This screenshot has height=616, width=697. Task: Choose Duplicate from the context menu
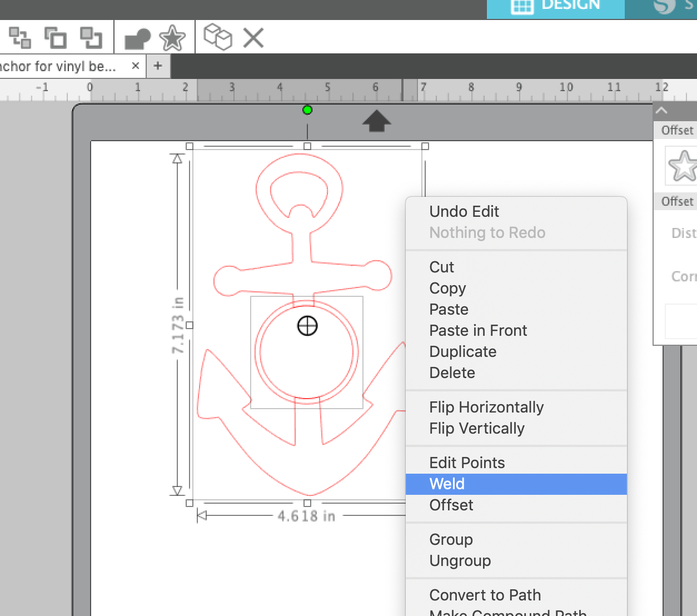(462, 351)
